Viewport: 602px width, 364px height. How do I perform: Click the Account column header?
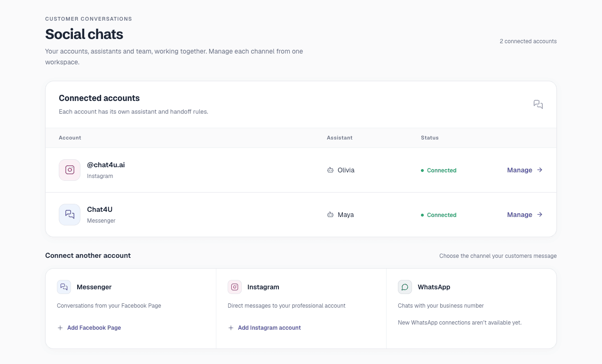[x=70, y=138]
